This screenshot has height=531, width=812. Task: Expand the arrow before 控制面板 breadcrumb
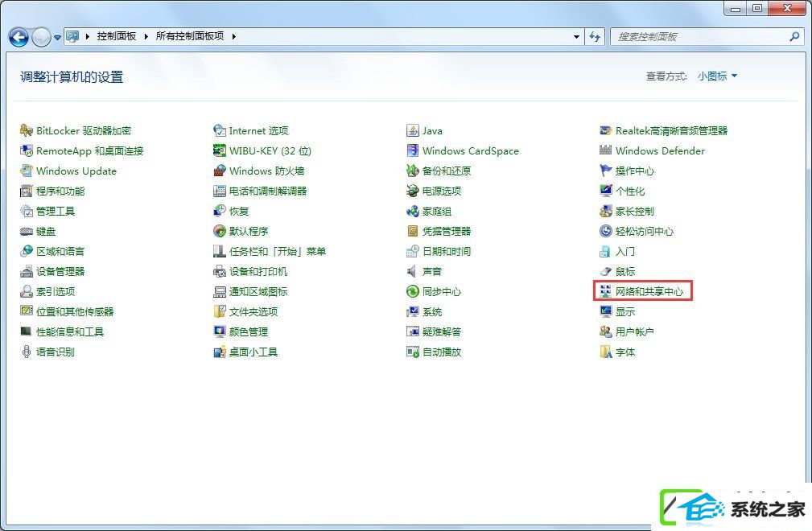pyautogui.click(x=87, y=36)
